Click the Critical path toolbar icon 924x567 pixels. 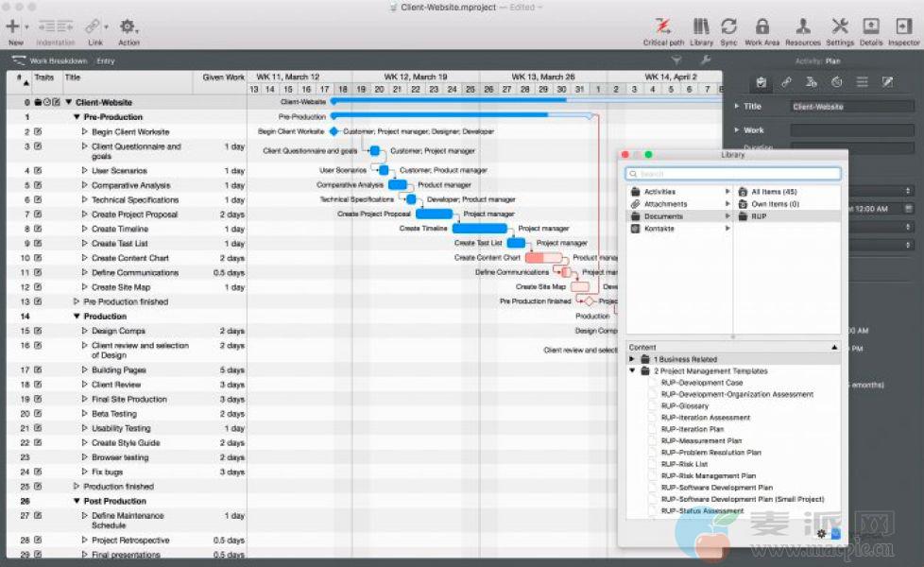663,26
